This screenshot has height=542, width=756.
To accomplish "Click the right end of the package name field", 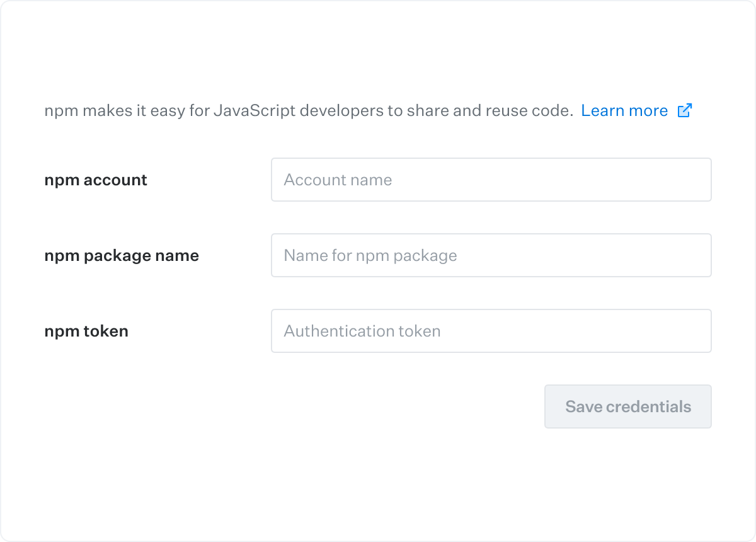I will point(693,255).
